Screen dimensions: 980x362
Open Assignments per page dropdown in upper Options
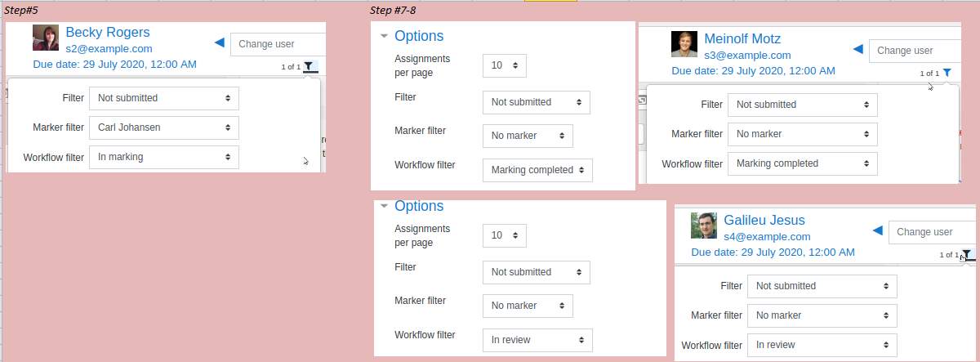[x=505, y=65]
